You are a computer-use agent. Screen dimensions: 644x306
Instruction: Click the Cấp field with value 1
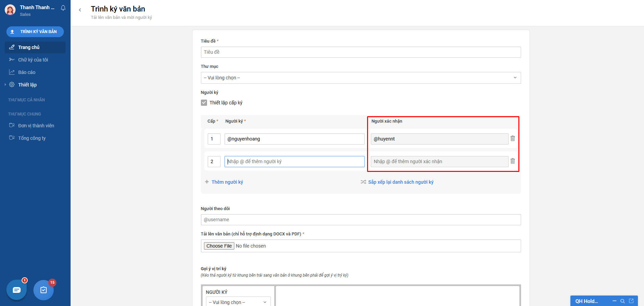tap(214, 139)
